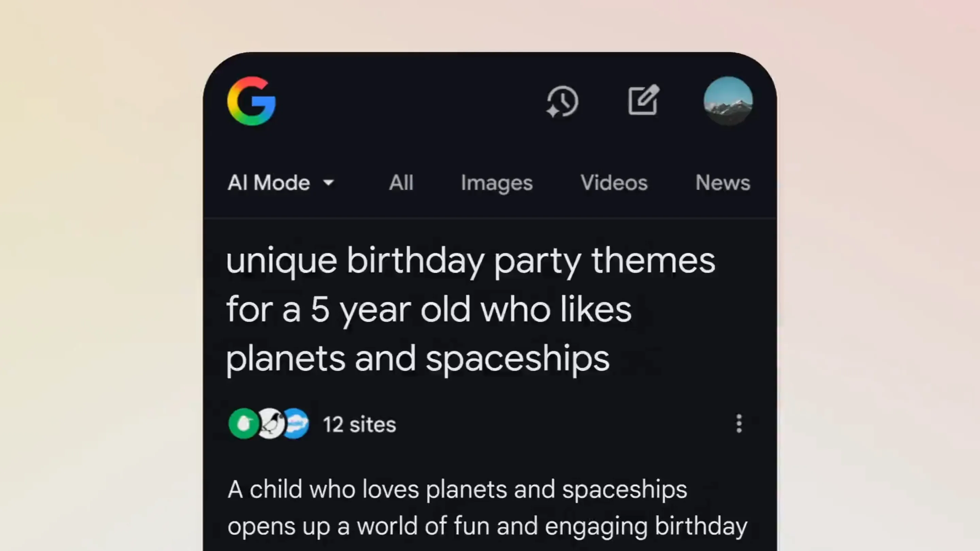Image resolution: width=980 pixels, height=551 pixels.
Task: Select the AI Mode label
Action: [268, 183]
